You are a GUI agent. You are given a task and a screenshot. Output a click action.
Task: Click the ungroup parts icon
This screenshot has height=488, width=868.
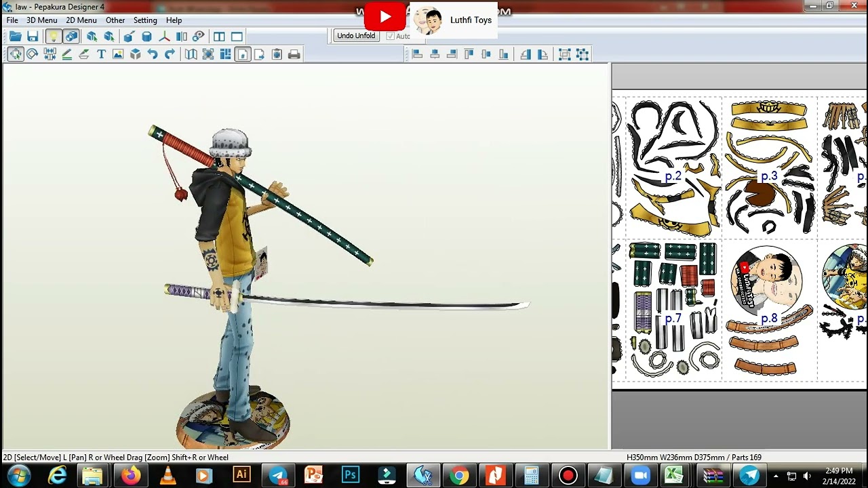coord(582,54)
